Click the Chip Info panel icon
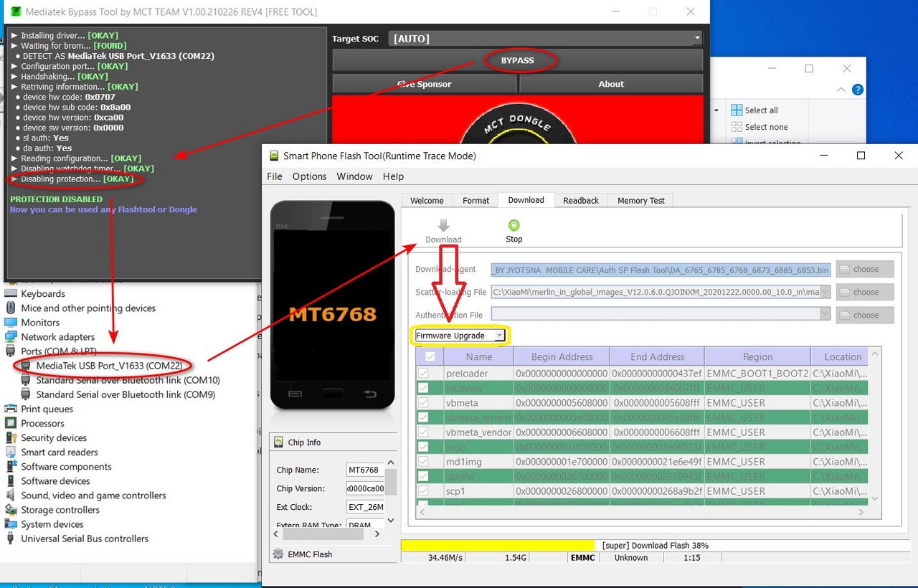This screenshot has height=588, width=918. (x=278, y=442)
